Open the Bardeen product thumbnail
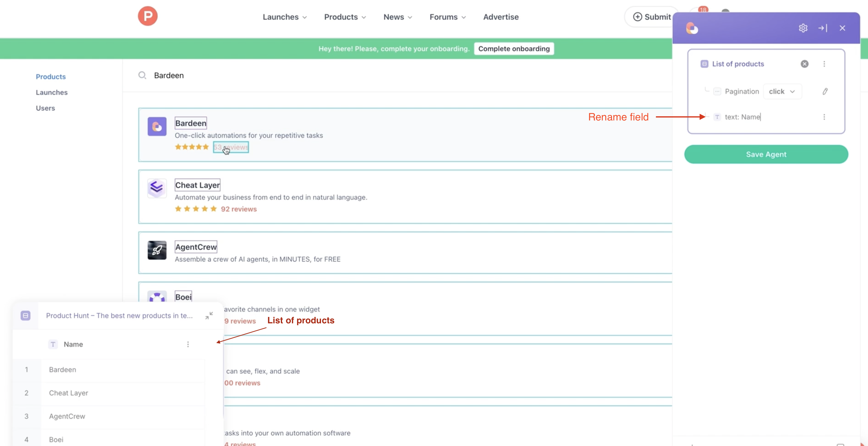The image size is (868, 446). (157, 126)
